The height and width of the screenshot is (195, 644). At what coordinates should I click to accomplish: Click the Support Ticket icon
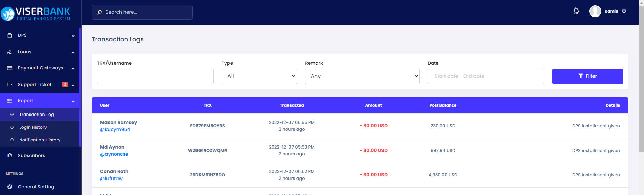tap(10, 85)
